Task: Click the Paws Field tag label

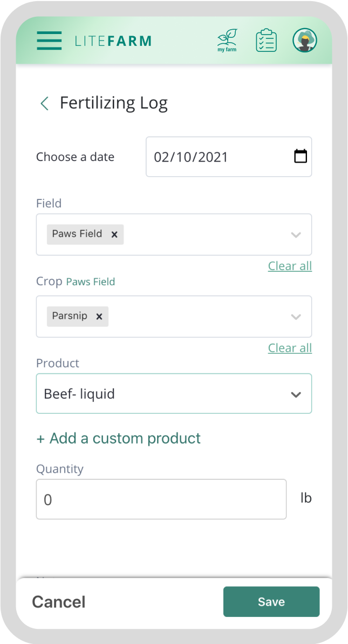Action: 77,234
